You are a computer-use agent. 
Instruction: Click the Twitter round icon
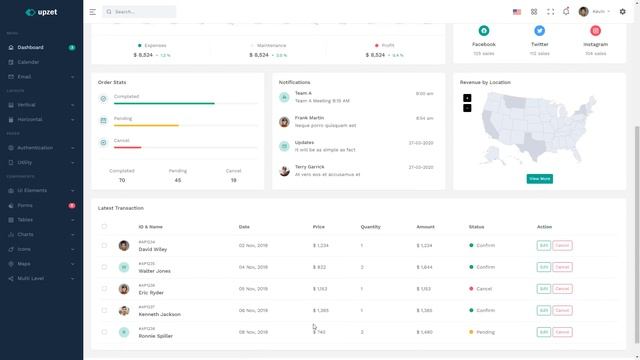pos(540,31)
